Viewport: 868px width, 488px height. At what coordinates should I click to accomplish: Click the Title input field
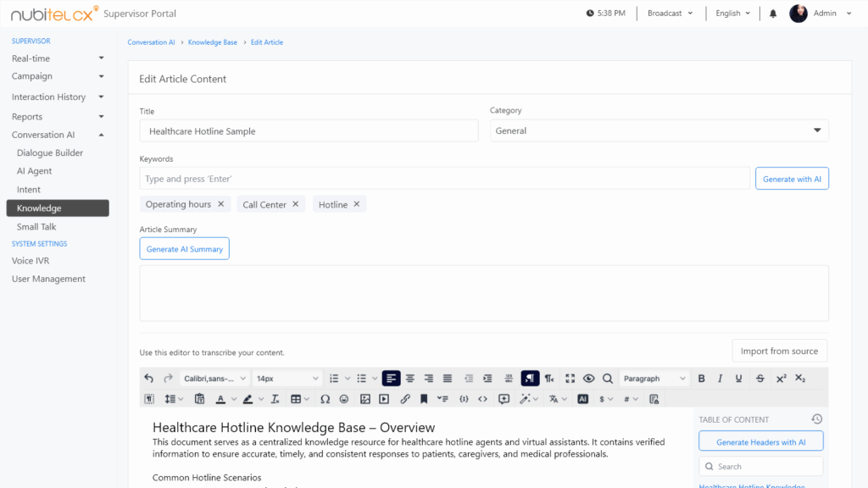(x=309, y=130)
